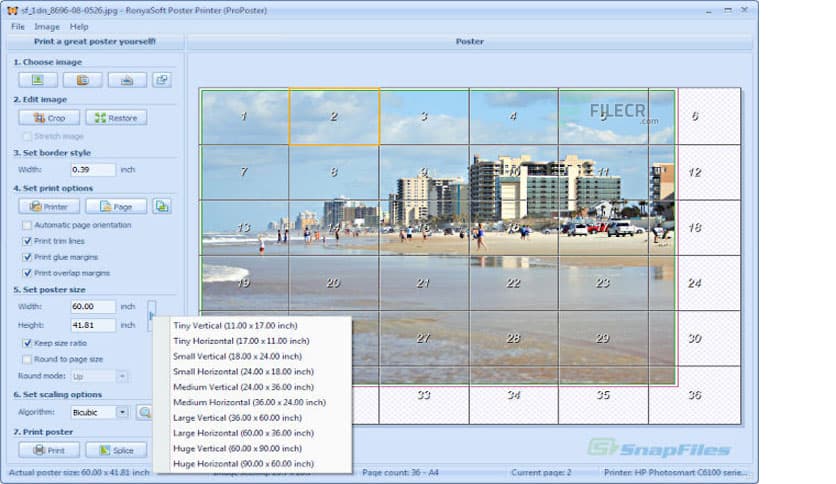836x484 pixels.
Task: Choose Tiny Vertical (11.00 x 17.00 inch)
Action: tap(253, 325)
